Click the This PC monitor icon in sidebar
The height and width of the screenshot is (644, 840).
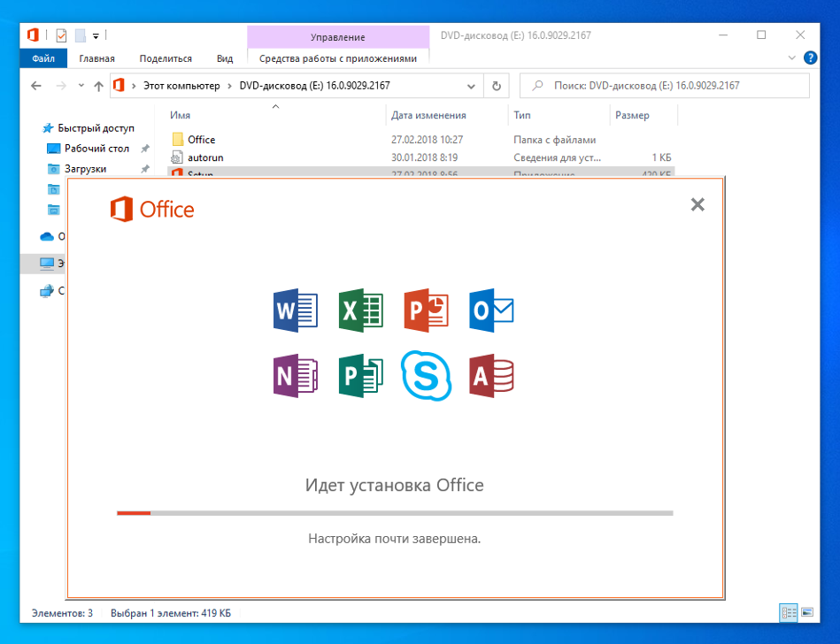pyautogui.click(x=47, y=264)
